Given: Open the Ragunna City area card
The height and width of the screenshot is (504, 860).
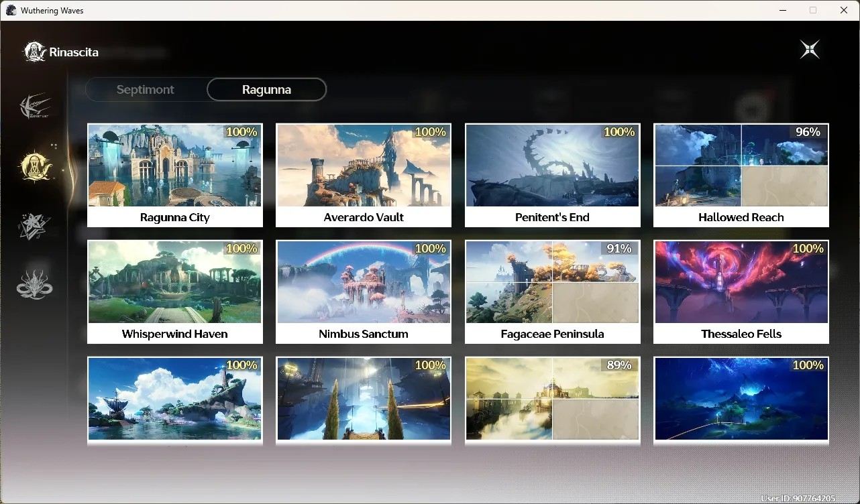Looking at the screenshot, I should click(x=175, y=176).
